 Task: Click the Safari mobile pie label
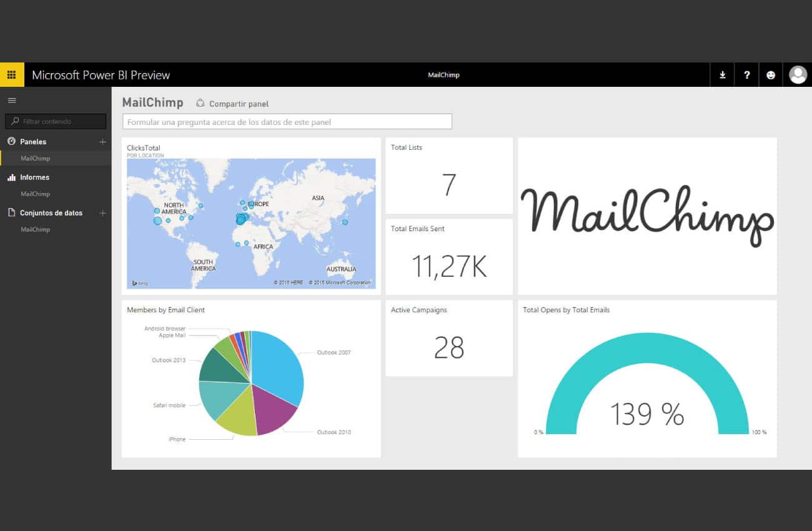pos(169,405)
